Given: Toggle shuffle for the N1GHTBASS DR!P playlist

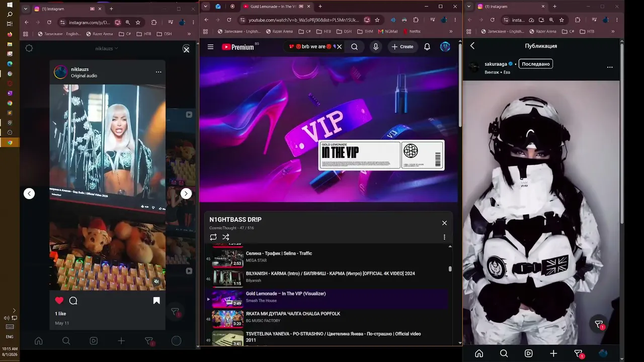Looking at the screenshot, I should pyautogui.click(x=226, y=237).
